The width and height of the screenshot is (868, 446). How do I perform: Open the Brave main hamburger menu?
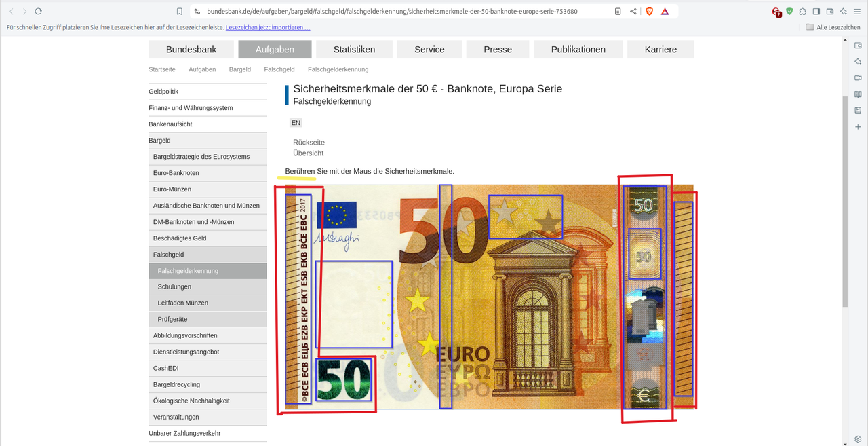click(x=858, y=12)
